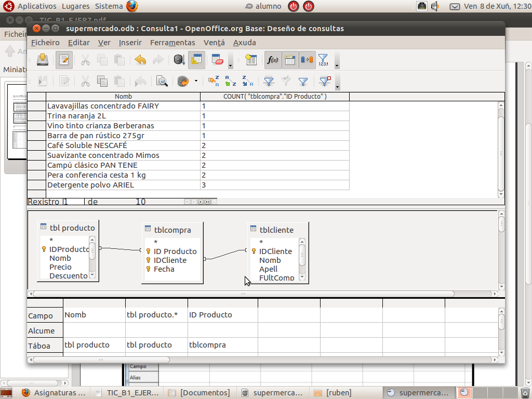Click the Functions f(x) icon
The height and width of the screenshot is (399, 532).
pyautogui.click(x=272, y=60)
